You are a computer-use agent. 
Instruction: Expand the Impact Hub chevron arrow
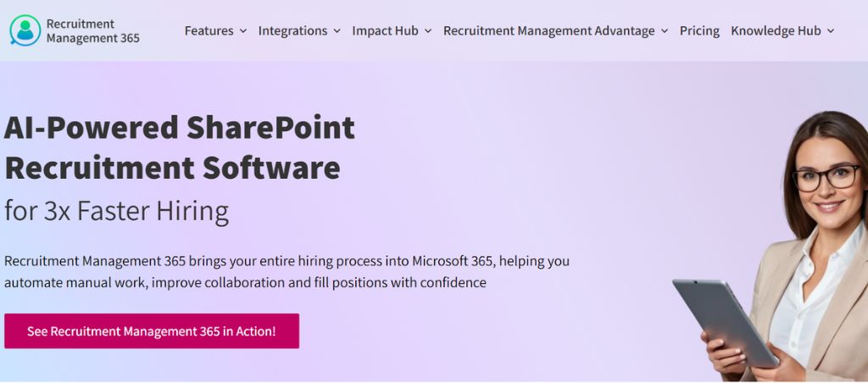[428, 31]
